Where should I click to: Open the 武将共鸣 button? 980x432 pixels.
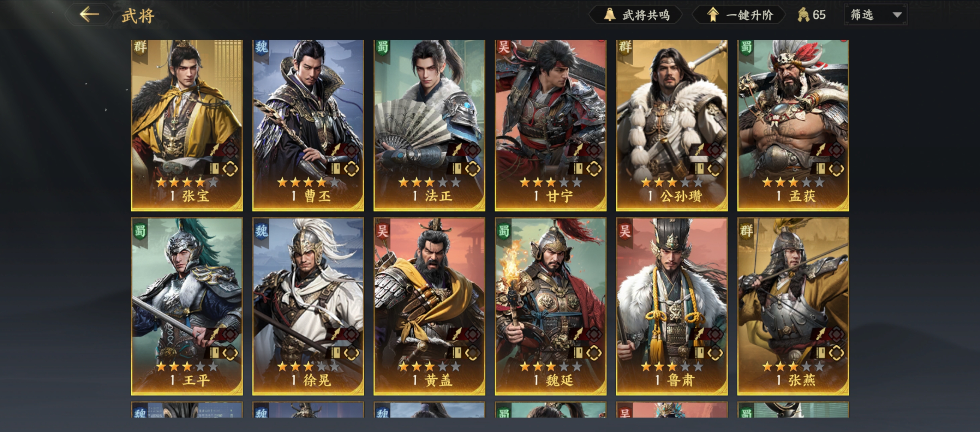point(636,15)
